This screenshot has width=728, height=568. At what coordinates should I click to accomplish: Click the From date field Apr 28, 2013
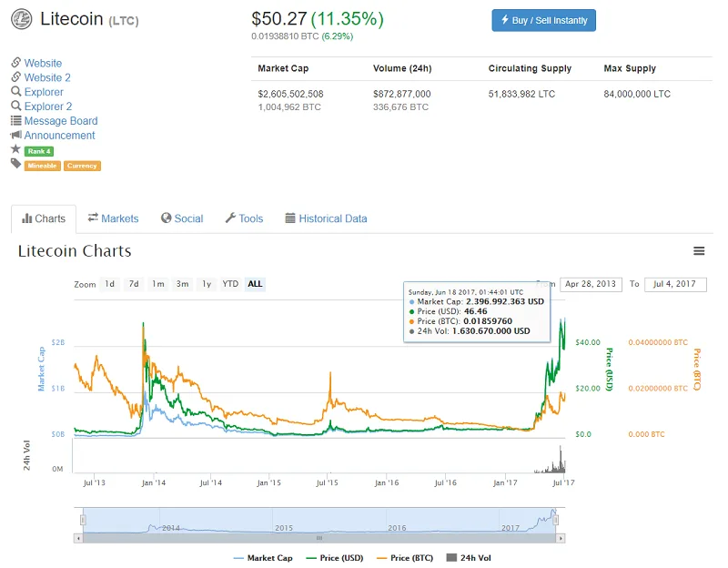point(591,284)
